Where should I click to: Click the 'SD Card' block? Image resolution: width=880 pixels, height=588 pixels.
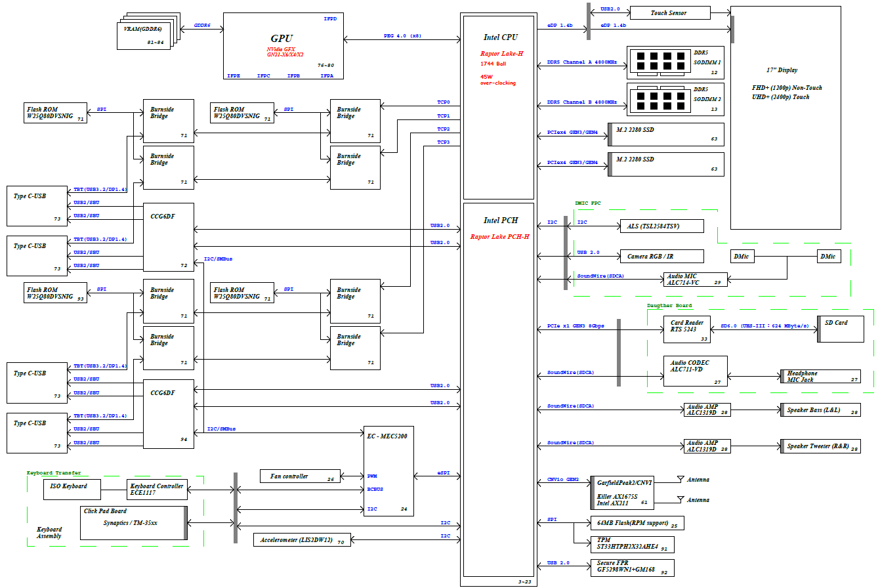[x=841, y=329]
